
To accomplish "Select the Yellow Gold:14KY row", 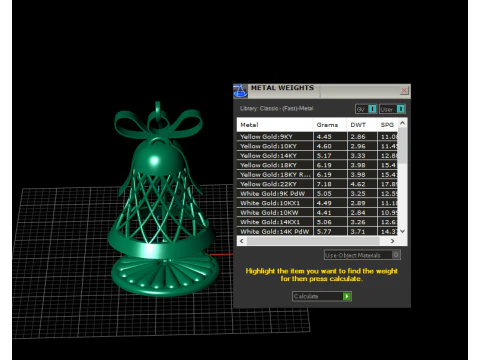I will click(x=317, y=156).
